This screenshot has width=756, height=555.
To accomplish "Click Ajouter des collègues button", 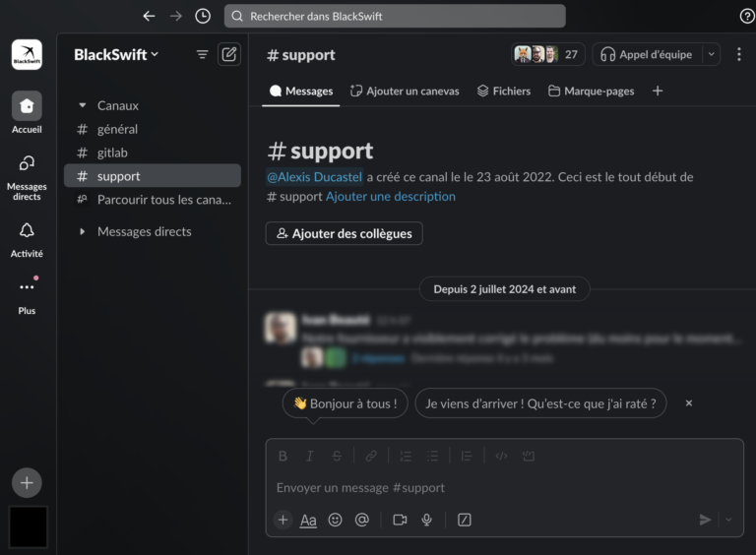I will tap(345, 233).
